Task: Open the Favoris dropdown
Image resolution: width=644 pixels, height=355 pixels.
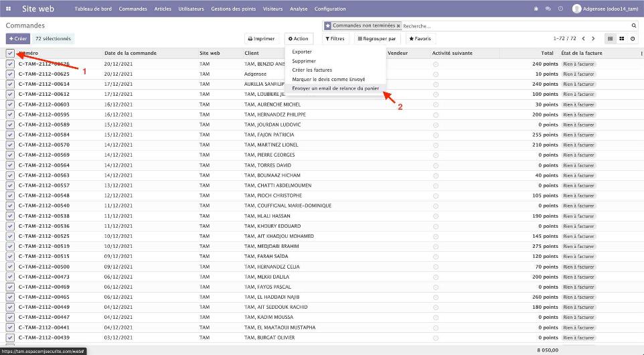Action: tap(420, 39)
